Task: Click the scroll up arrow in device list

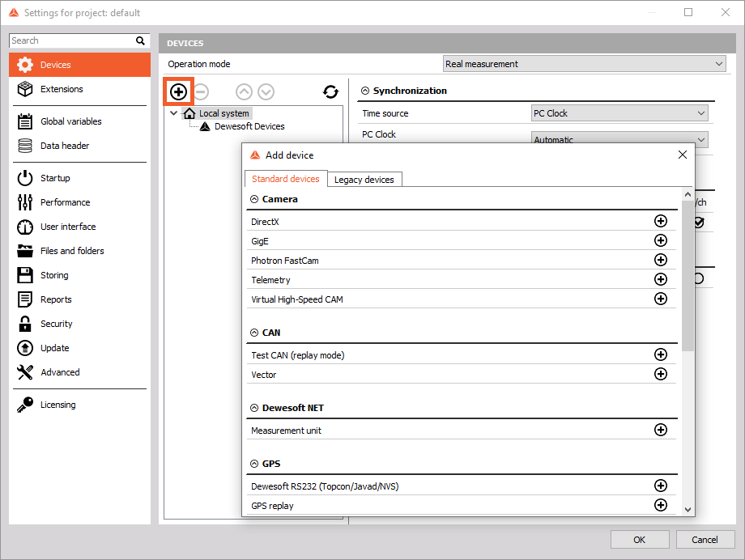Action: coord(688,194)
